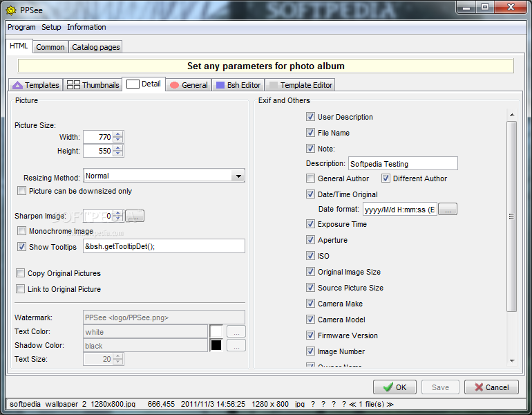This screenshot has height=415, width=532.
Task: Enable Monochrome Image checkbox
Action: click(21, 231)
